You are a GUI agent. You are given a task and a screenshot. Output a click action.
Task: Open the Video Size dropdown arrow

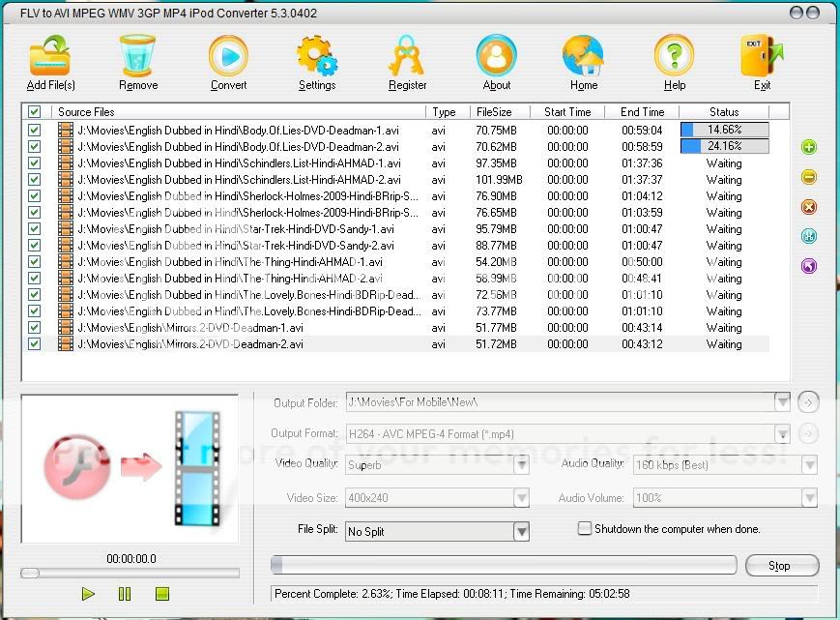[x=521, y=498]
